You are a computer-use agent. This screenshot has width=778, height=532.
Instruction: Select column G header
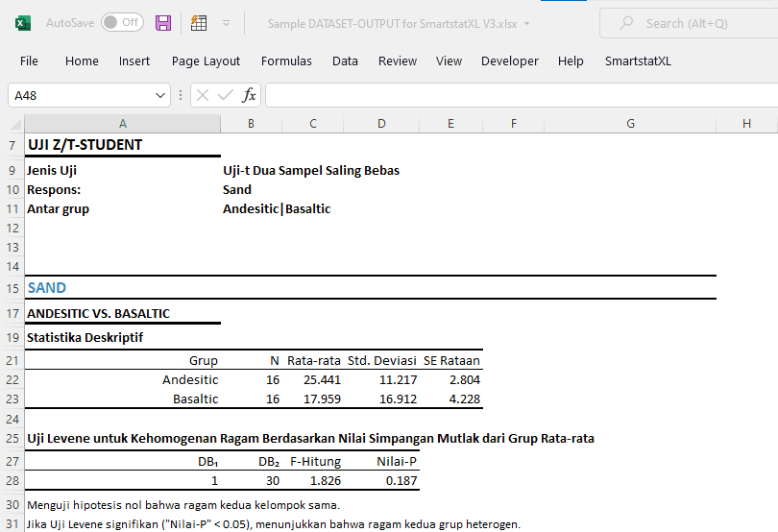[x=630, y=124]
